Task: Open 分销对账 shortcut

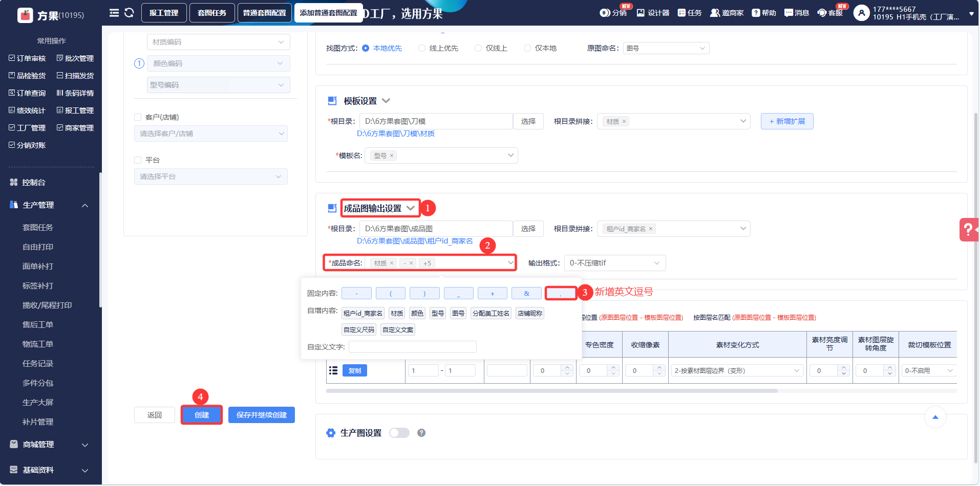Action: point(28,145)
